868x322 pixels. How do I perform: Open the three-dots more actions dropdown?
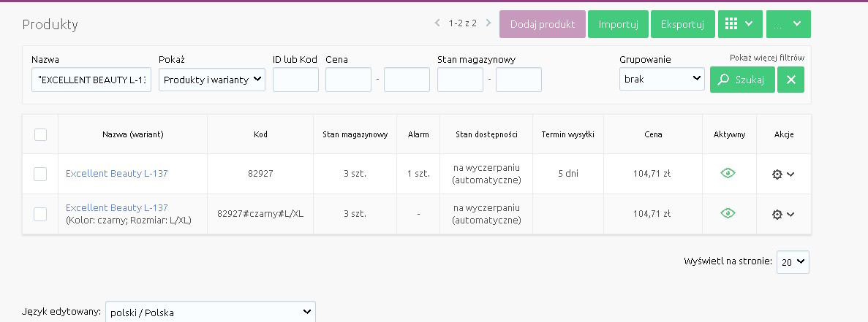click(788, 24)
